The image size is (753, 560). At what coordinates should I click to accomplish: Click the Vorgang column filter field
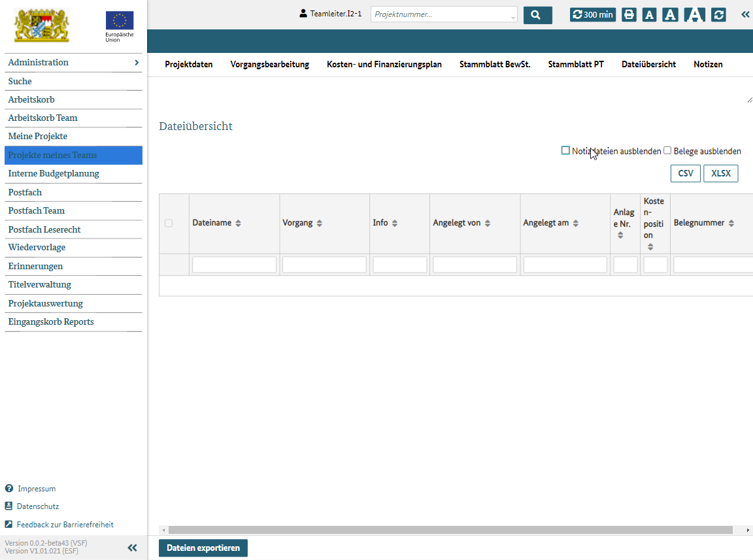click(324, 265)
